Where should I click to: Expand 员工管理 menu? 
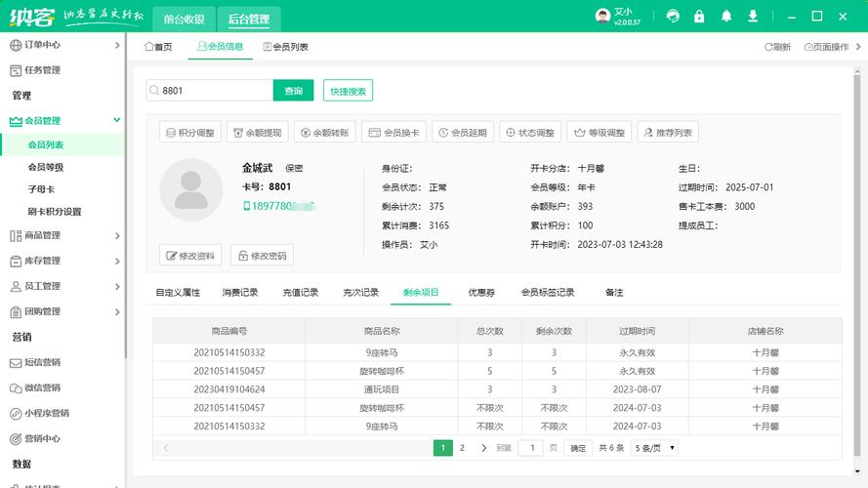pyautogui.click(x=62, y=286)
